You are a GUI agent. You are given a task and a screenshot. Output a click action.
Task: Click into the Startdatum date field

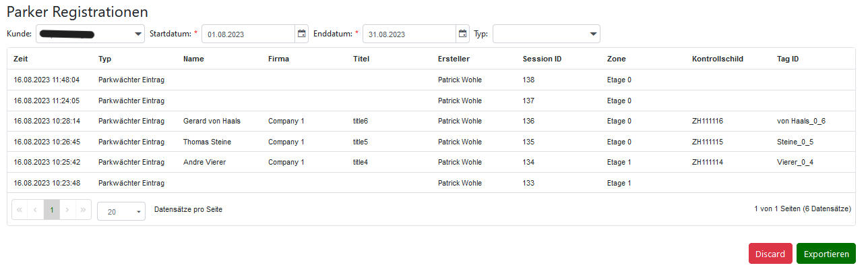[248, 34]
